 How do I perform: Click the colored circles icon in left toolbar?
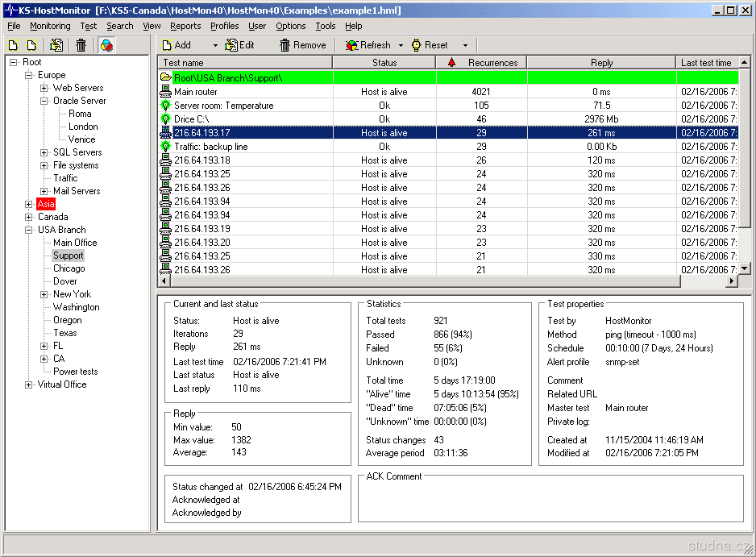click(106, 45)
